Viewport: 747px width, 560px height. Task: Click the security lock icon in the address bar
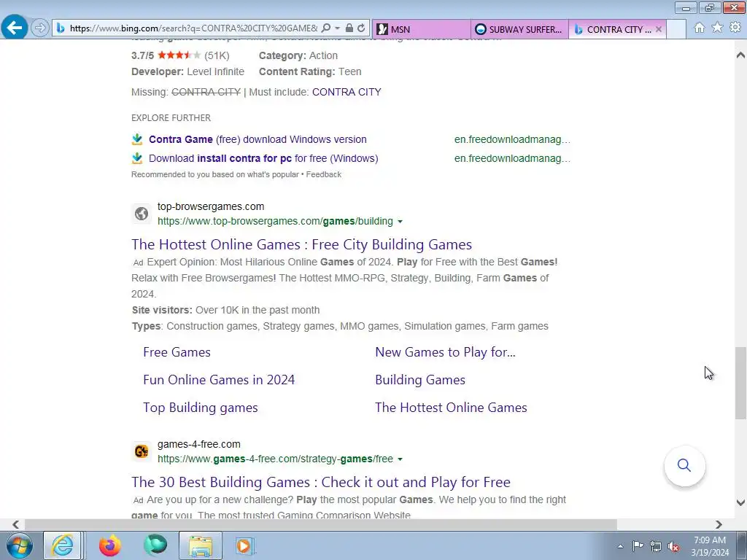(349, 28)
